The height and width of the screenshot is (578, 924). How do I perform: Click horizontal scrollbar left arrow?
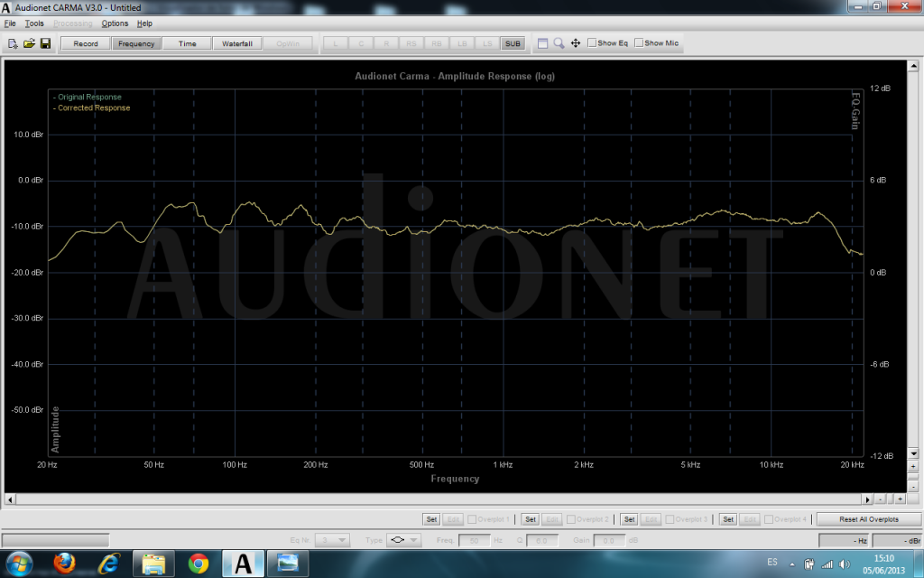9,499
